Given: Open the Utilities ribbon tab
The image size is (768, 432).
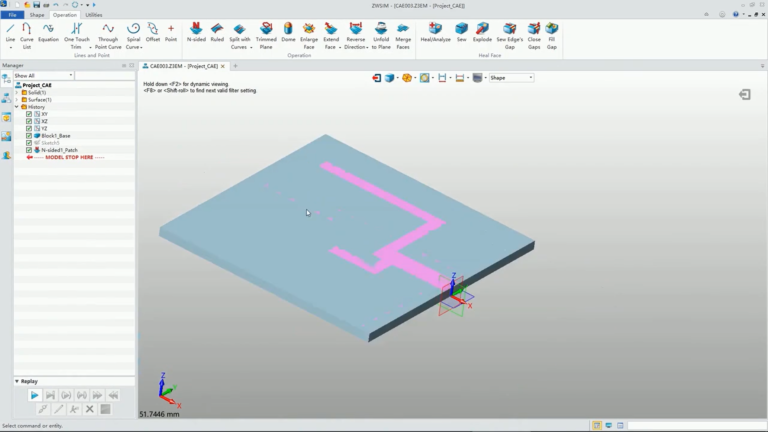Looking at the screenshot, I should 94,15.
